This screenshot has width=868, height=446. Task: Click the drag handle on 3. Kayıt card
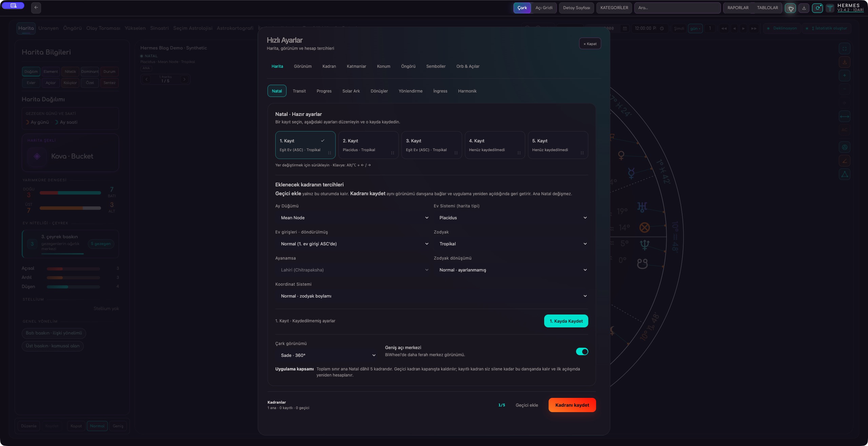coord(456,153)
